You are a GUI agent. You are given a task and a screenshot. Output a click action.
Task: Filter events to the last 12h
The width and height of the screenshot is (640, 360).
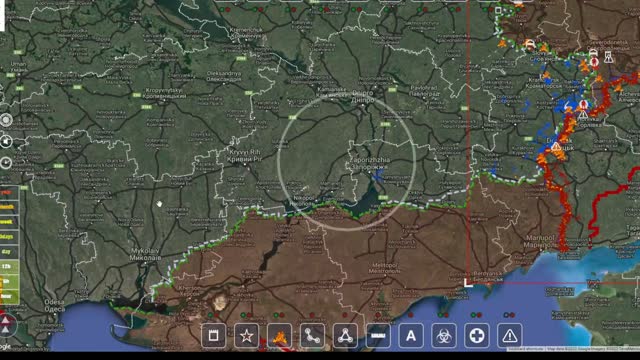(x=9, y=267)
